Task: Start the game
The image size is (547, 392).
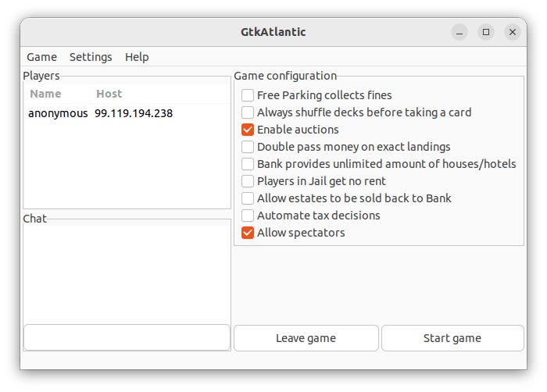Action: tap(452, 338)
